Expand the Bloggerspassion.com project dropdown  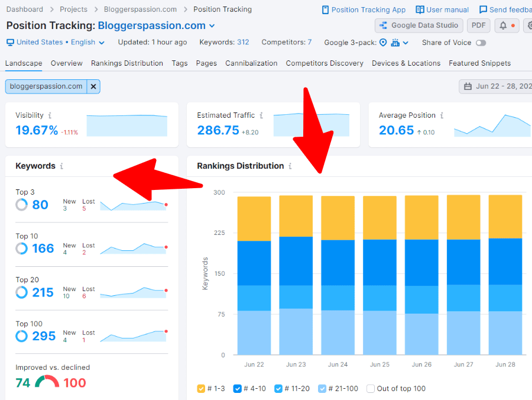tap(212, 26)
